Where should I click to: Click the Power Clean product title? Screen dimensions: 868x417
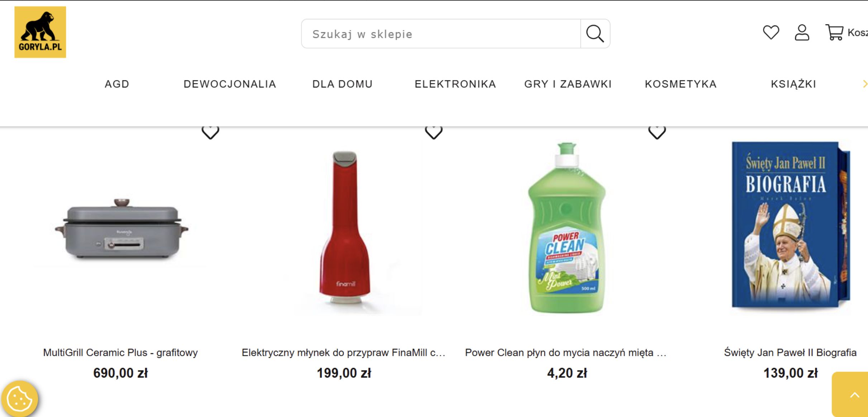[x=565, y=353]
